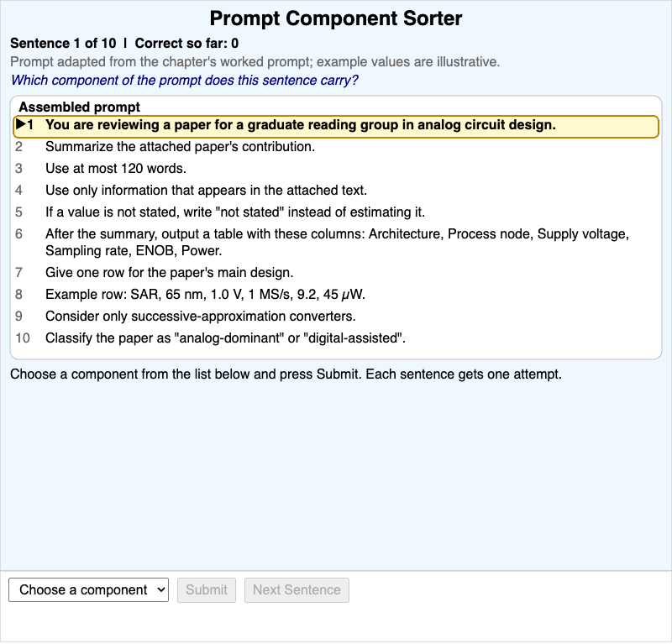Click sentence 7 'Give one row for the paper's main design.'

tap(170, 273)
